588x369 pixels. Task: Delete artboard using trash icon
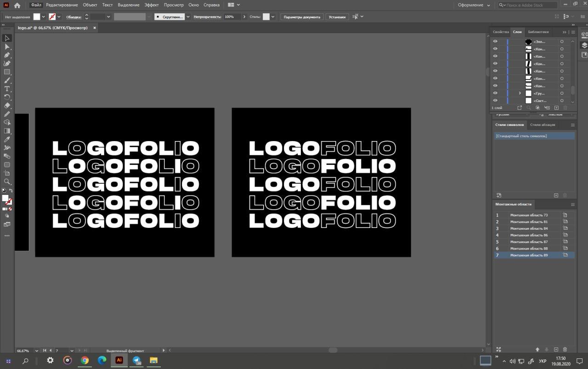click(x=565, y=350)
